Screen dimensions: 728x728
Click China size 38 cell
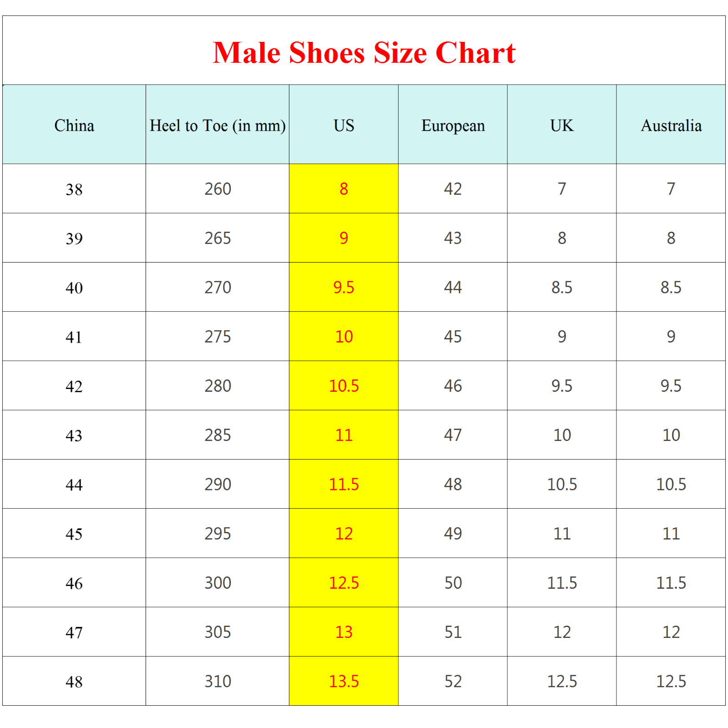click(x=74, y=189)
